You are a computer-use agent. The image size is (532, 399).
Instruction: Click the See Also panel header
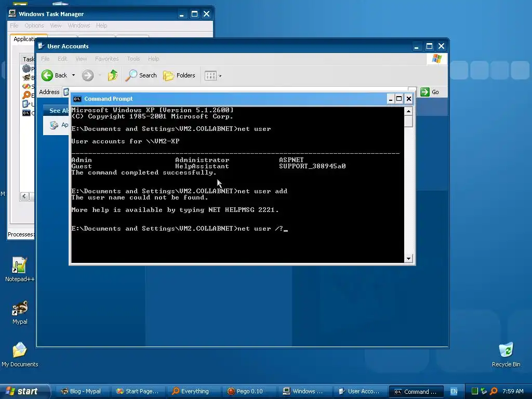coord(56,111)
